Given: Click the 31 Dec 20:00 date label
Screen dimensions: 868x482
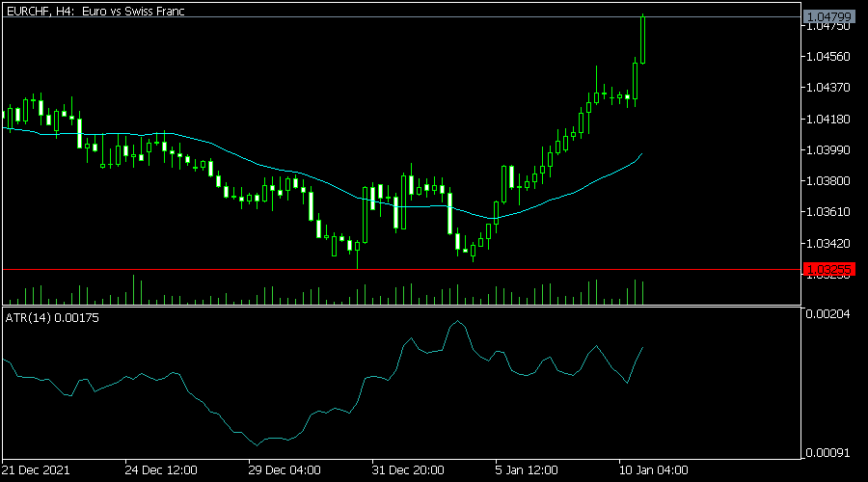Looking at the screenshot, I should pos(408,470).
